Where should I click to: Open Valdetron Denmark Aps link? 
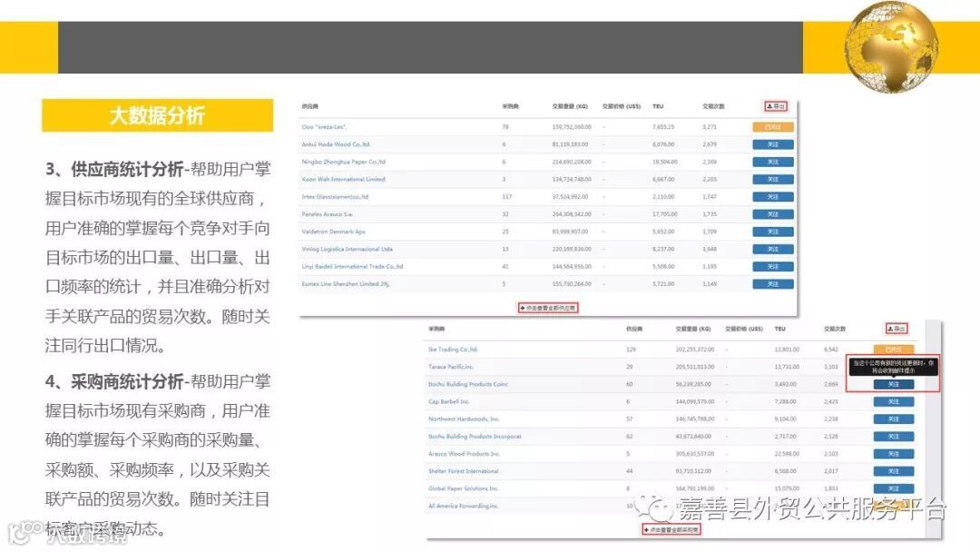333,232
